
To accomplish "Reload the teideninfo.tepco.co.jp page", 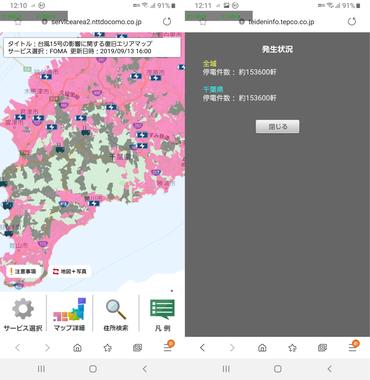I will point(352,22).
